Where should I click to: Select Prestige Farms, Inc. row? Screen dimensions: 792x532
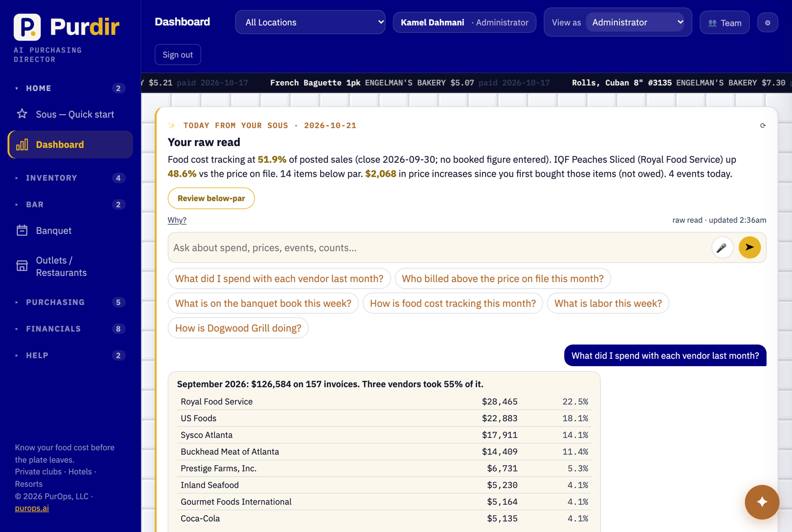384,469
